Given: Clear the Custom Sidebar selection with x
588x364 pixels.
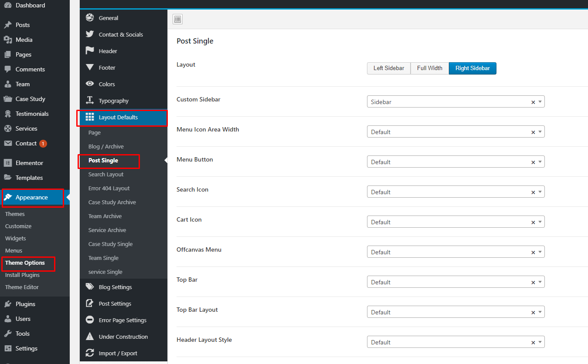Looking at the screenshot, I should pos(533,102).
